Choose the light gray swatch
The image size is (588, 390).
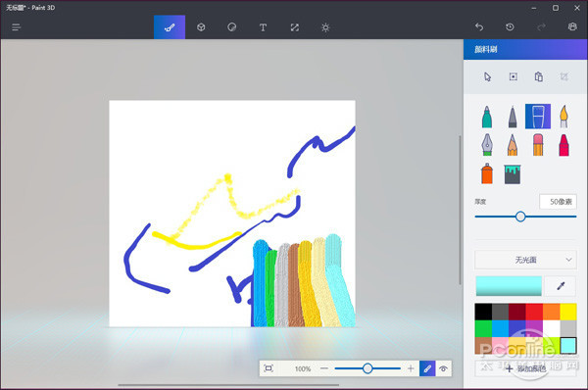tap(568, 328)
